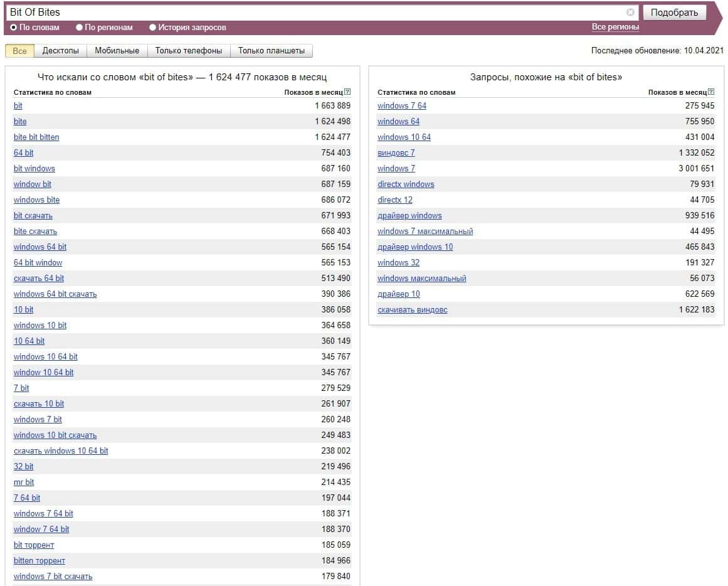The image size is (728, 586).
Task: Select the По словам radio button
Action: (x=14, y=28)
